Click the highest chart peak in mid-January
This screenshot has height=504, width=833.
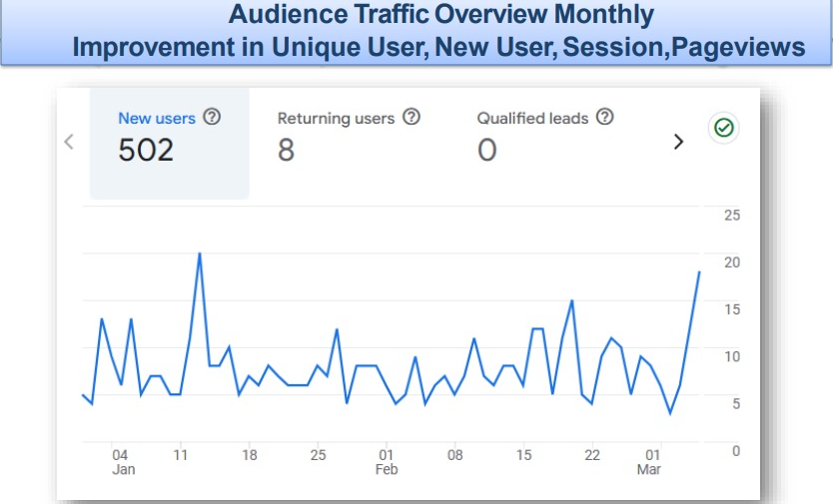(200, 253)
